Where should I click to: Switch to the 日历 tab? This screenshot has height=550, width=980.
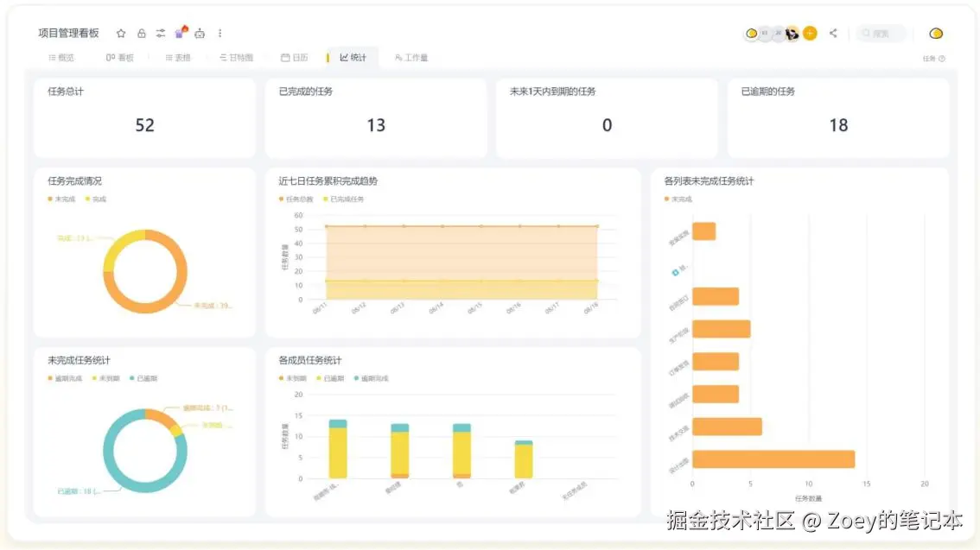pos(295,58)
